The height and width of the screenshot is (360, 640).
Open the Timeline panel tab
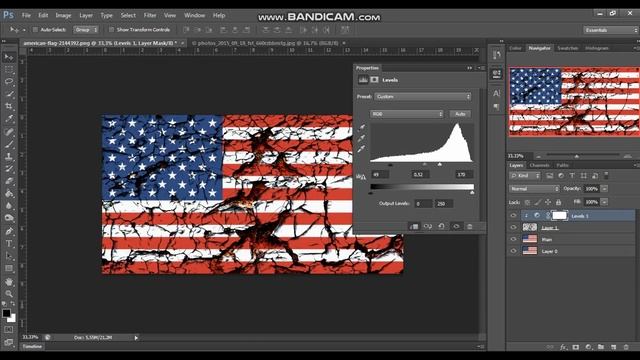[x=32, y=347]
